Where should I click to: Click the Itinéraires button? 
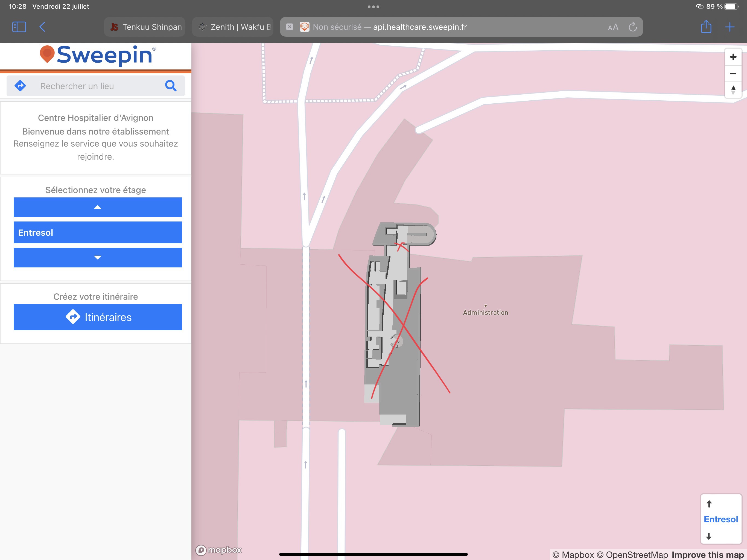tap(98, 317)
